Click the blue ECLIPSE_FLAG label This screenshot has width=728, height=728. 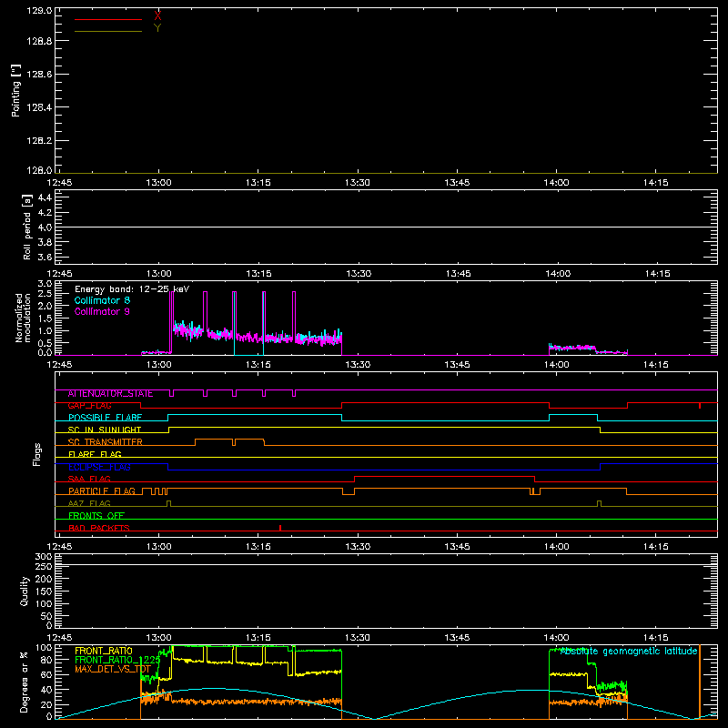[99, 467]
